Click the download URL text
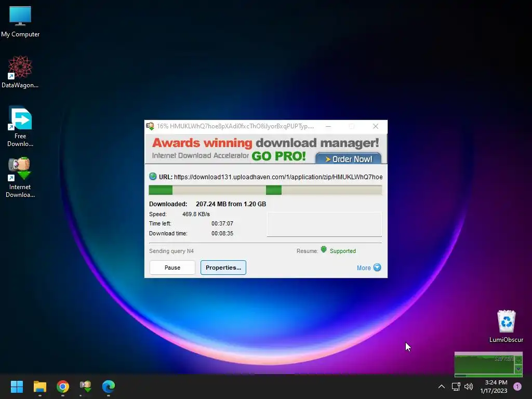 [x=278, y=177]
